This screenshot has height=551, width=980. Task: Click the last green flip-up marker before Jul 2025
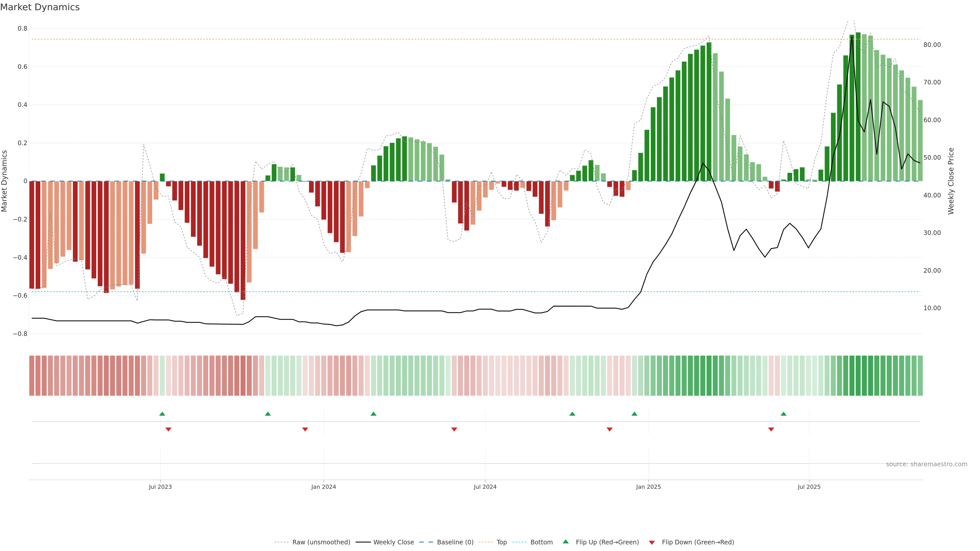(783, 414)
